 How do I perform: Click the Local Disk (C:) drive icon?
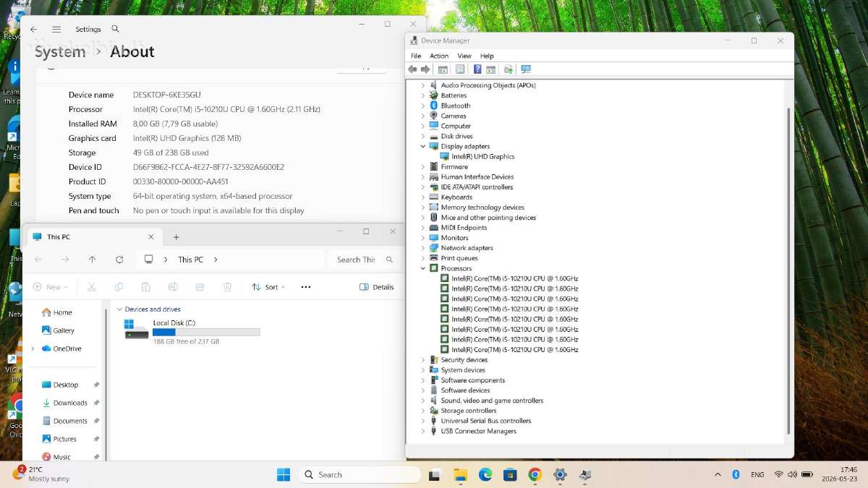pyautogui.click(x=136, y=330)
